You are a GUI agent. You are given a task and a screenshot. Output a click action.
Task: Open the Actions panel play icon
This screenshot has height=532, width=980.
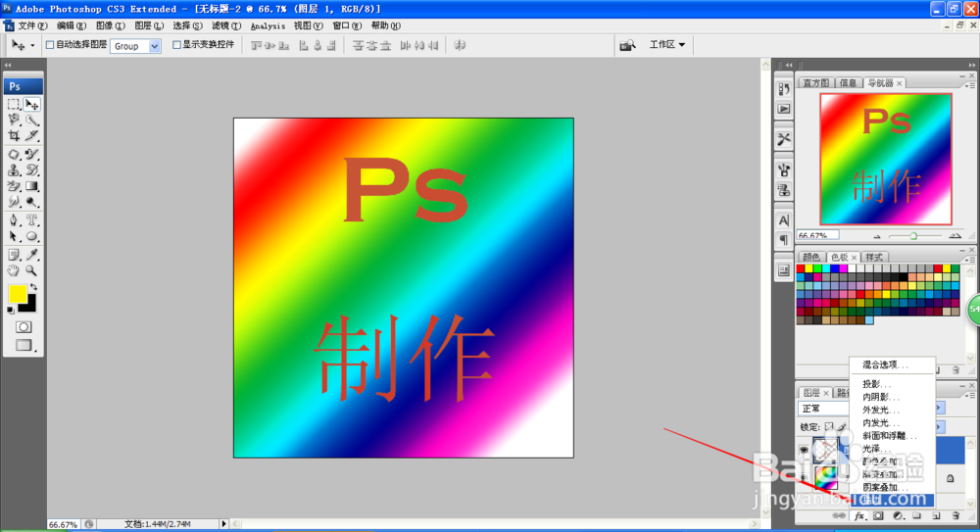(784, 109)
